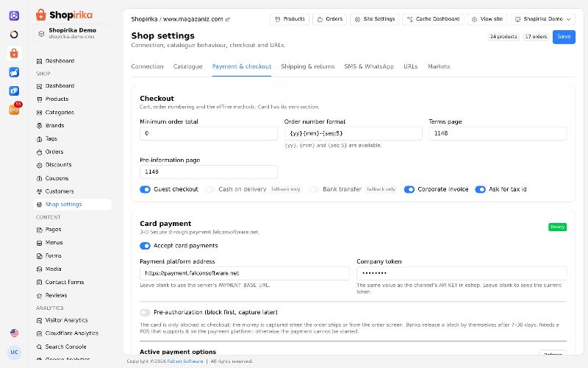Screen dimensions: 588x368
Task: Click the Payment platform address field
Action: coord(245,273)
